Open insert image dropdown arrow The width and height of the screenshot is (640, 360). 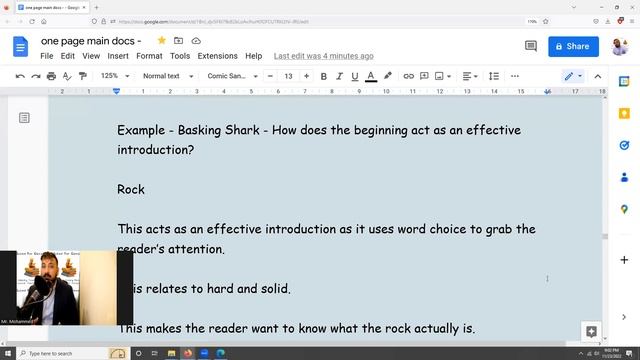point(449,76)
